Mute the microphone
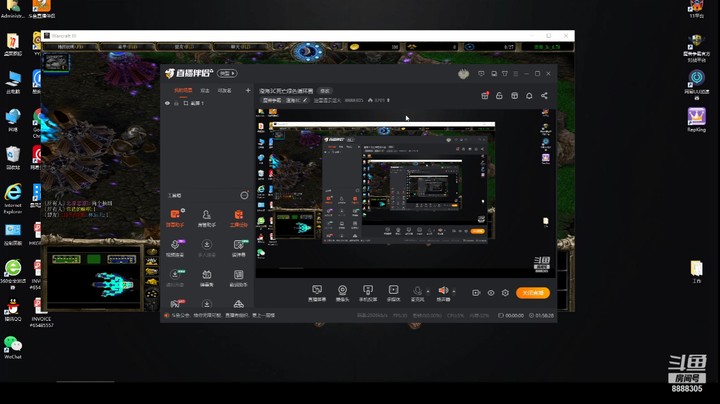This screenshot has height=404, width=720. [x=417, y=291]
